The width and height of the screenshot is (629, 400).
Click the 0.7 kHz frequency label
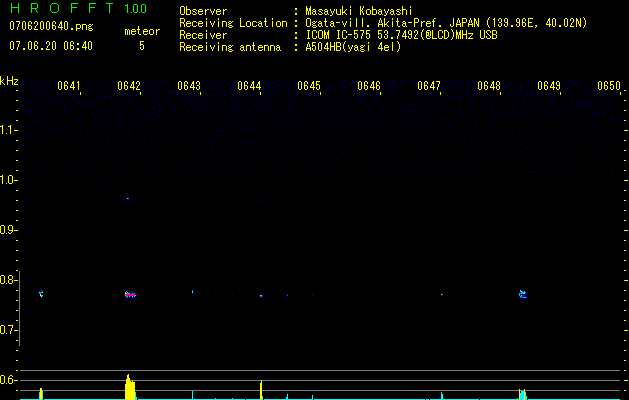click(x=7, y=330)
